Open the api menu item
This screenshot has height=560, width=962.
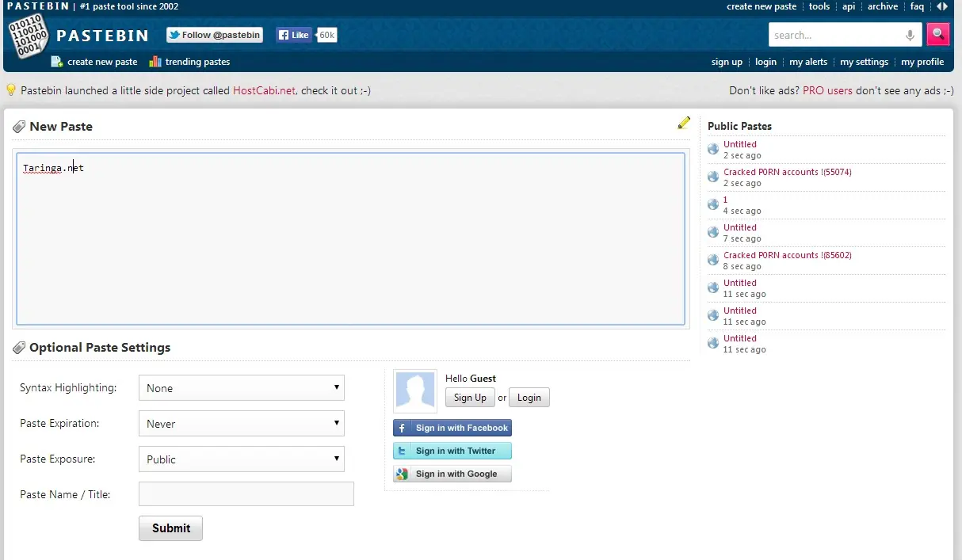[849, 6]
